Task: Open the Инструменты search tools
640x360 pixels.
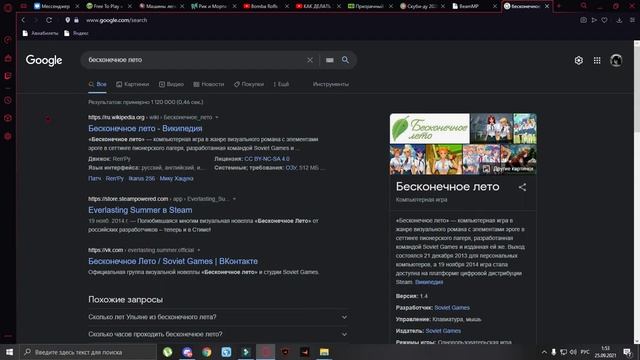Action: pyautogui.click(x=331, y=84)
